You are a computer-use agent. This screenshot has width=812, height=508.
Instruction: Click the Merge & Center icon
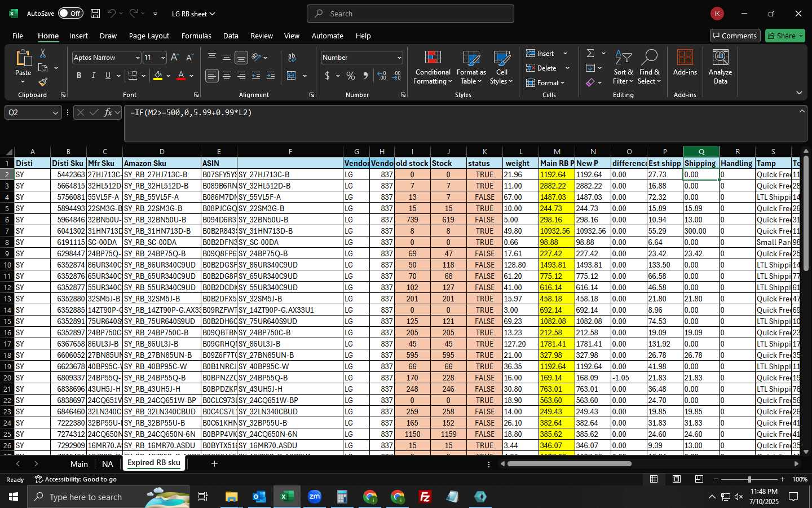pos(292,76)
